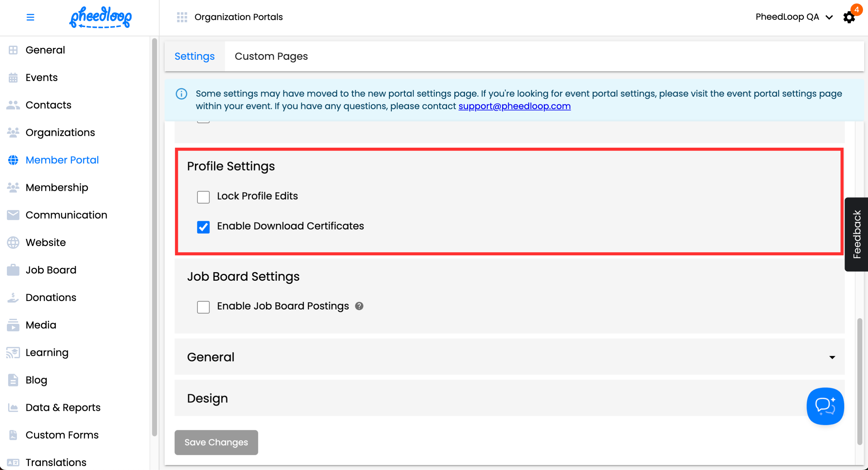
Task: Open settings gear with notification badge
Action: pos(849,17)
